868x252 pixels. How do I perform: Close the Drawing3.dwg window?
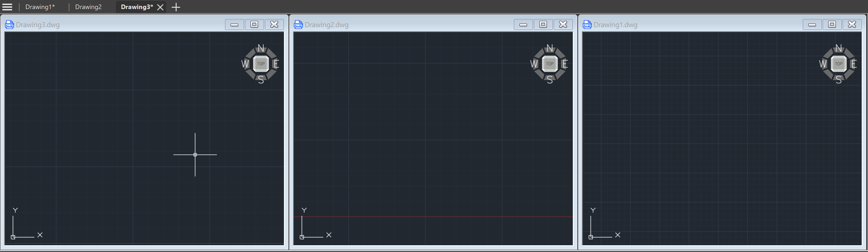(x=274, y=24)
